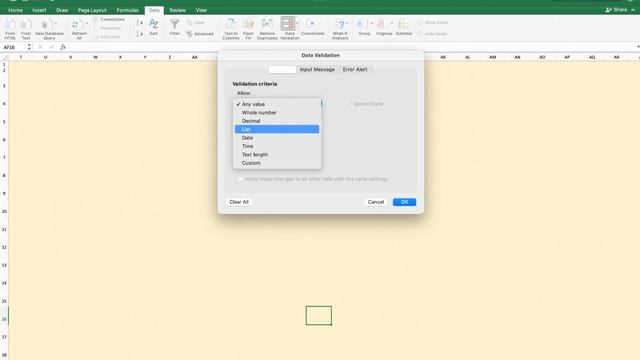
Task: Open the View ribbon tab
Action: point(201,10)
